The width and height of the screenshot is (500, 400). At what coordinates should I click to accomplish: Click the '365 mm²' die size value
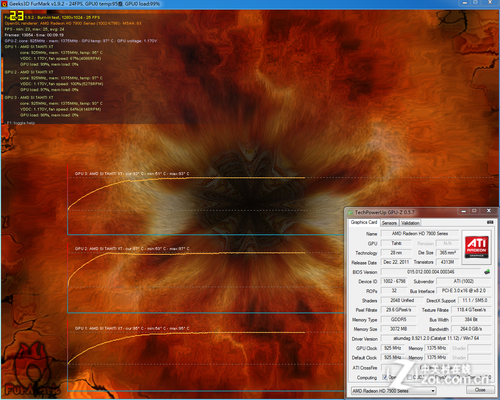pyautogui.click(x=447, y=253)
